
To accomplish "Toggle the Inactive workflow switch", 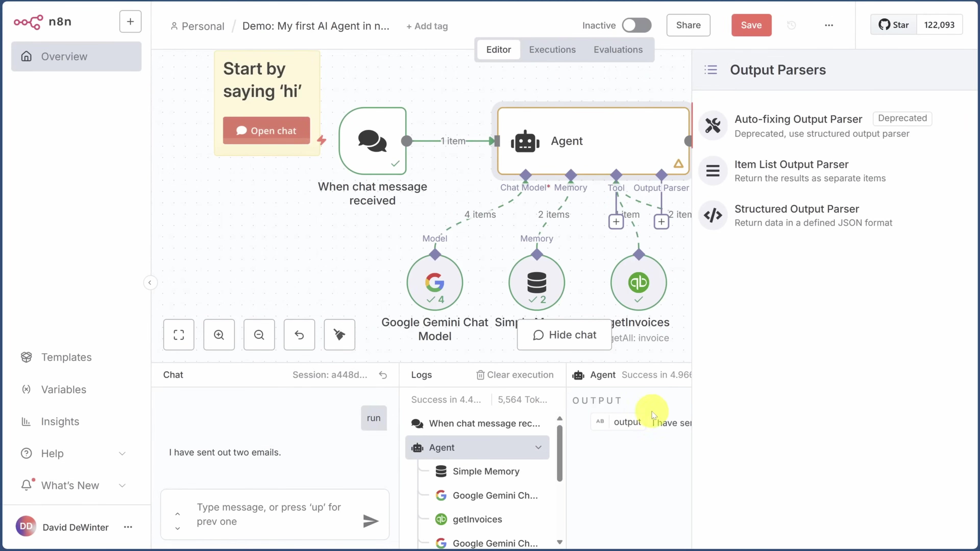I will (x=636, y=26).
